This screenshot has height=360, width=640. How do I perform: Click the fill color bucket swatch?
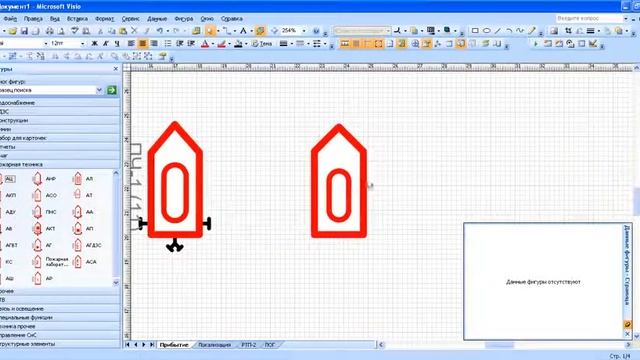pos(238,44)
